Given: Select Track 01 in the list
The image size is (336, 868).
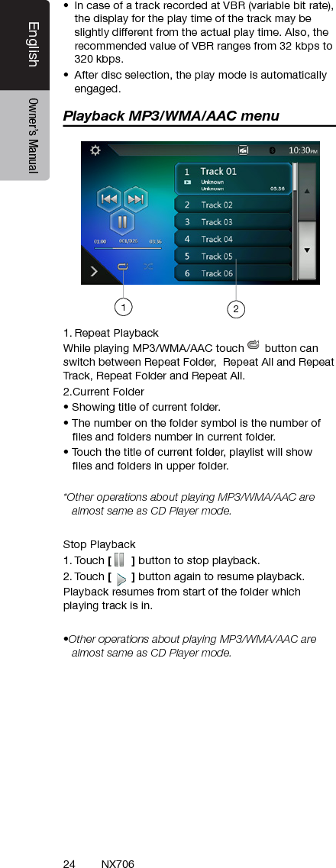Looking at the screenshot, I should (233, 179).
